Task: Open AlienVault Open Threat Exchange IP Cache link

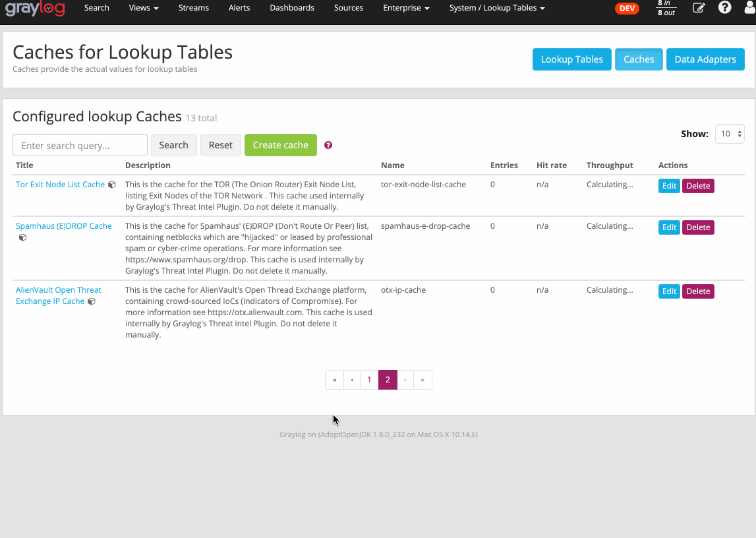Action: [x=59, y=295]
